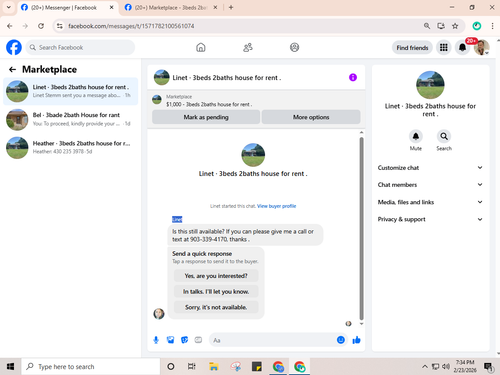Open the notifications bell with 20+ badge
This screenshot has height=375, width=500.
(x=462, y=47)
